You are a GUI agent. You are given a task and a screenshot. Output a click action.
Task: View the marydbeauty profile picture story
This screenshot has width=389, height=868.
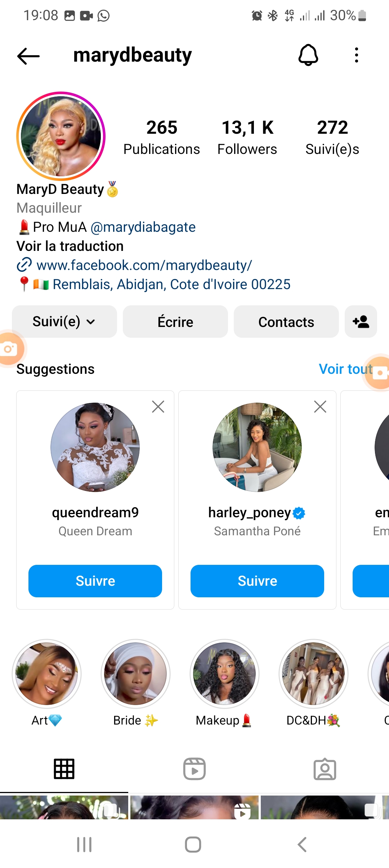[x=61, y=136]
